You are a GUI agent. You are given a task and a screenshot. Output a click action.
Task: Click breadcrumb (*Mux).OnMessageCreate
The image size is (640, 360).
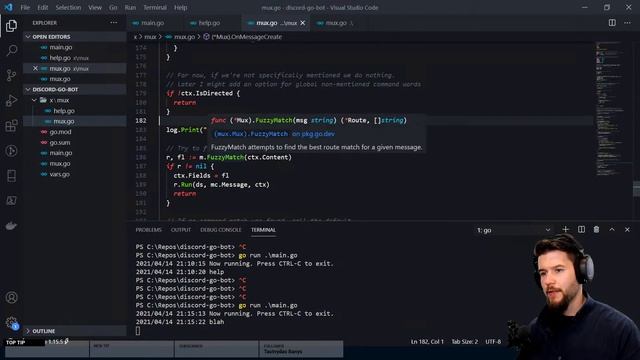click(x=247, y=37)
